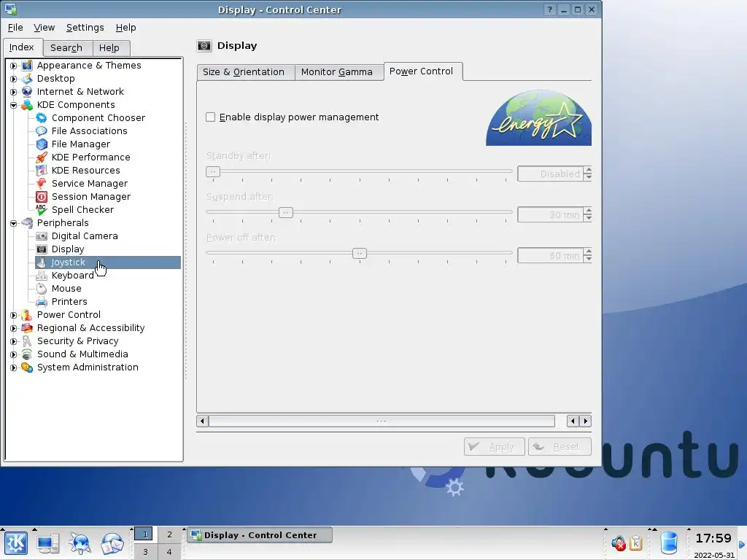The image size is (747, 560).
Task: Click the Internet & Network globe icon
Action: tap(27, 91)
